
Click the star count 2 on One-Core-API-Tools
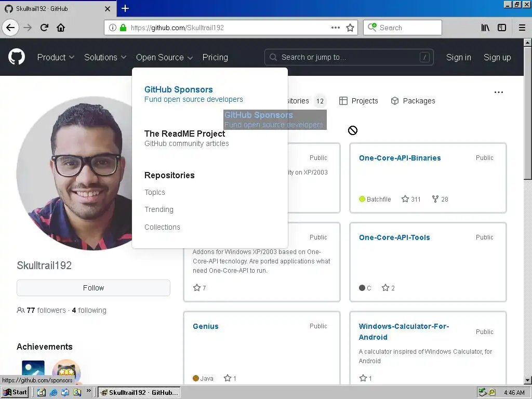pyautogui.click(x=388, y=288)
